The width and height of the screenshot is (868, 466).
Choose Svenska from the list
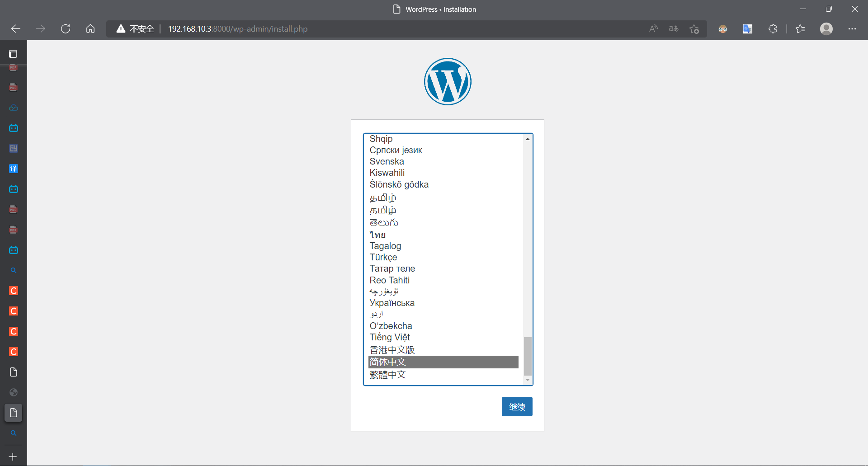click(443, 161)
